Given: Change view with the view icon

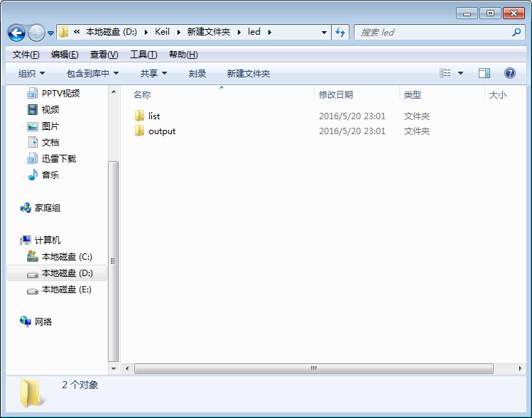Looking at the screenshot, I should coord(445,73).
